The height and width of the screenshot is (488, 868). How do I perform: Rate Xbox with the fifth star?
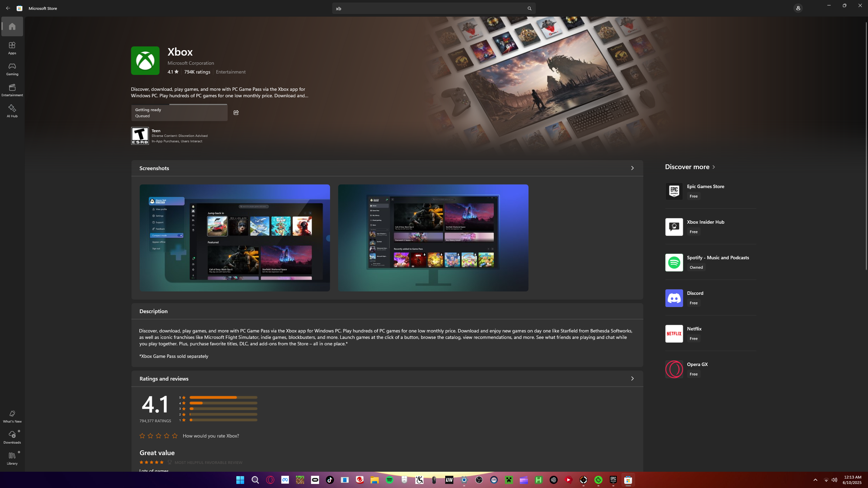pos(175,436)
